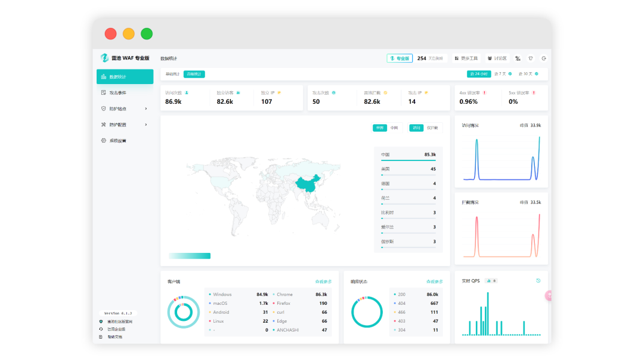Click the 响应状态 donut chart
Screen dimensions: 644x362
point(367,312)
